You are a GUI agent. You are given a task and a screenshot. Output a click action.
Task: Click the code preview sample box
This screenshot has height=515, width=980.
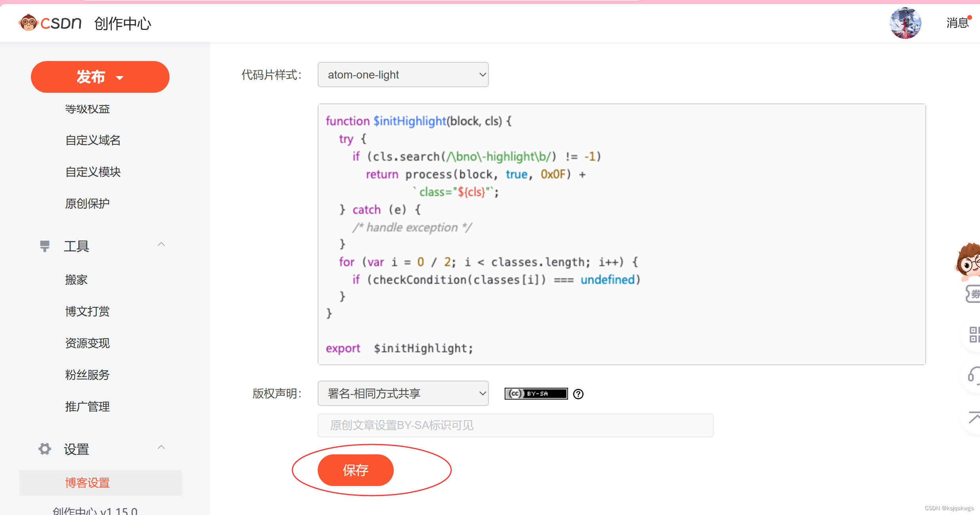pyautogui.click(x=622, y=234)
